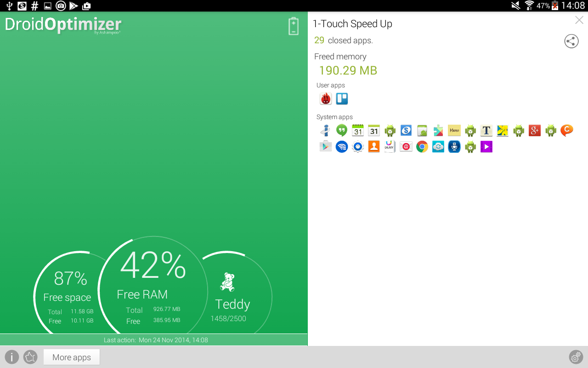The width and height of the screenshot is (588, 368).
Task: Tap the 14:08 clock in status bar
Action: 573,6
